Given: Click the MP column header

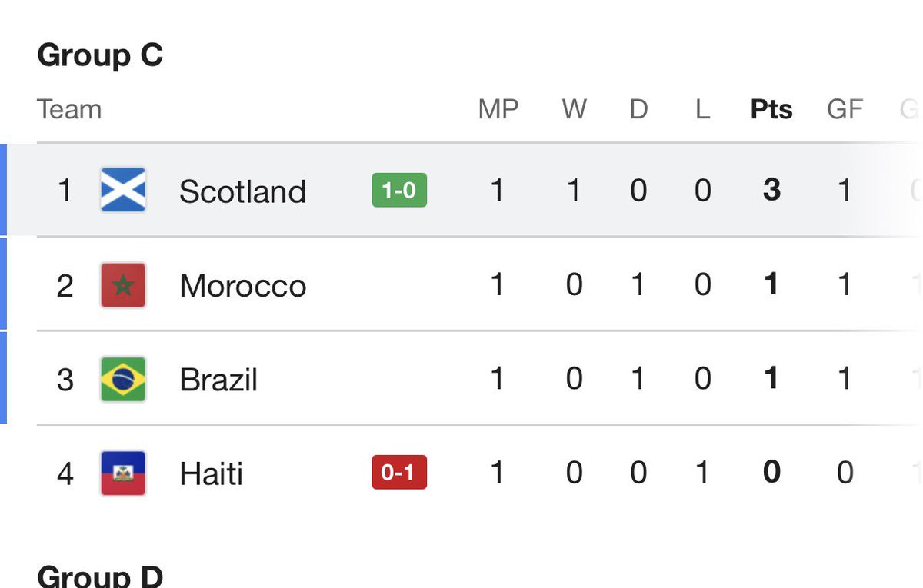Looking at the screenshot, I should pyautogui.click(x=498, y=109).
